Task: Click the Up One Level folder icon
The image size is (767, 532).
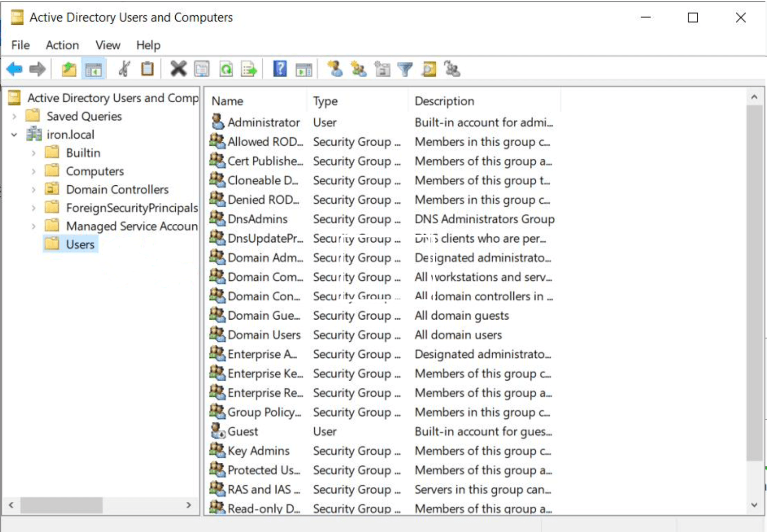Action: tap(69, 69)
